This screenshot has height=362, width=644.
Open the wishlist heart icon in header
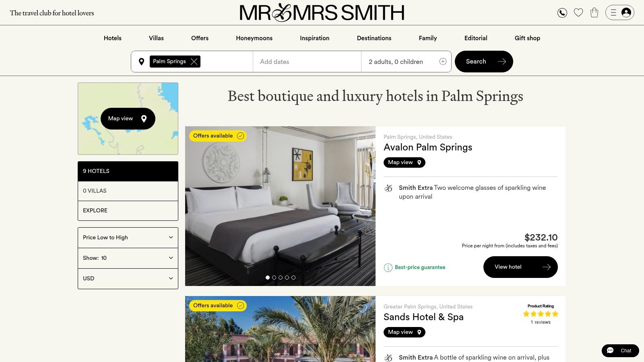click(578, 13)
